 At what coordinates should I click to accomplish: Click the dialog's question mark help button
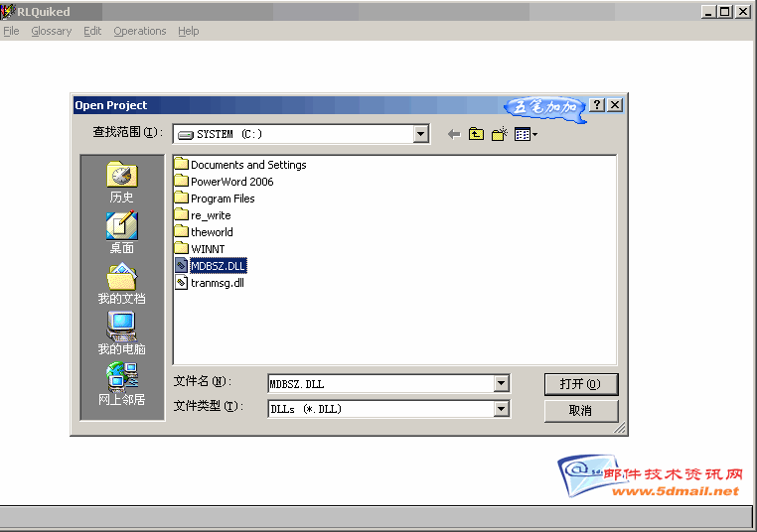597,105
